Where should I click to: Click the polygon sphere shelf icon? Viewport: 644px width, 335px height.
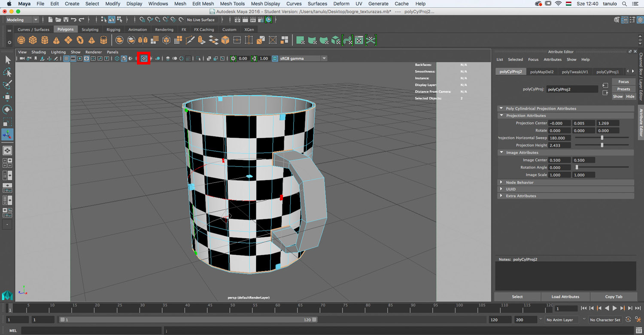[21, 40]
